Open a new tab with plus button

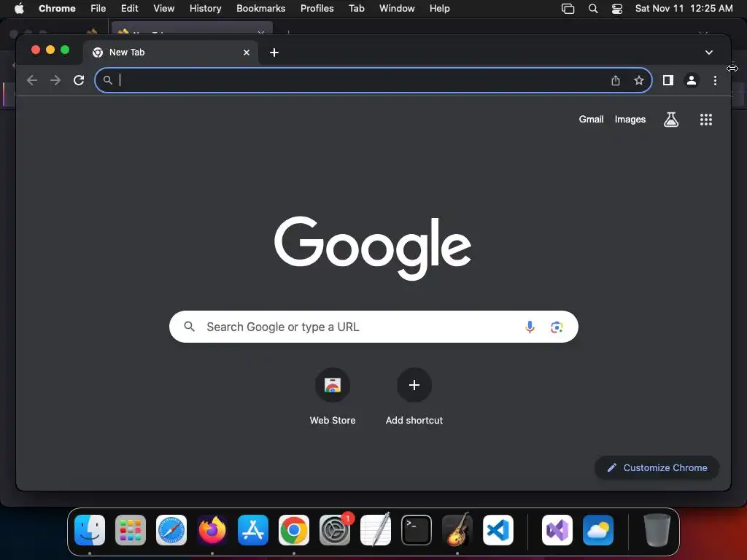pyautogui.click(x=274, y=52)
